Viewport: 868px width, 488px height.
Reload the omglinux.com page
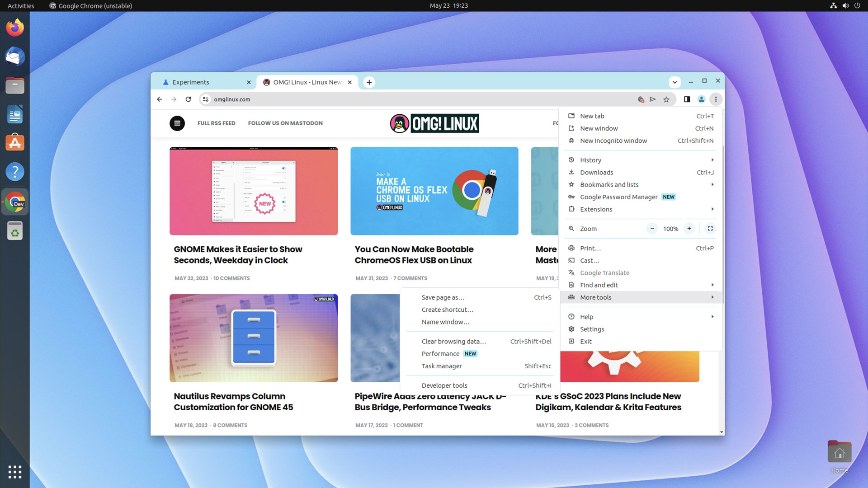coord(188,99)
